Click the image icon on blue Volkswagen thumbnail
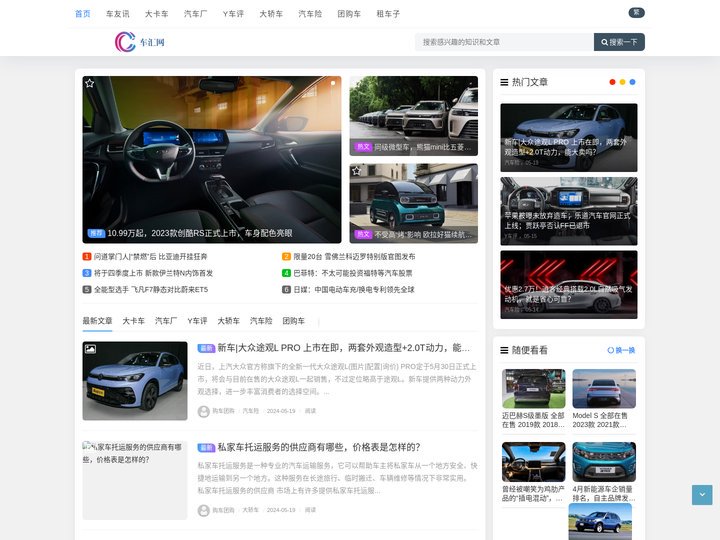 [90, 349]
